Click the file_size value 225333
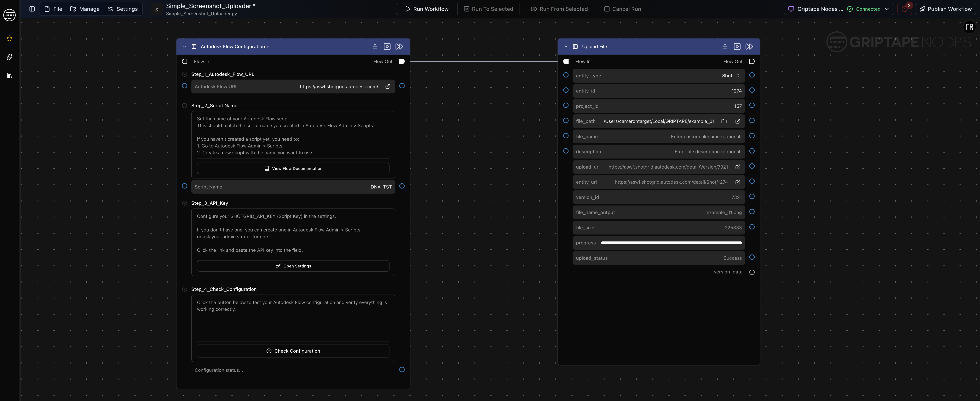Image resolution: width=980 pixels, height=401 pixels. 733,228
